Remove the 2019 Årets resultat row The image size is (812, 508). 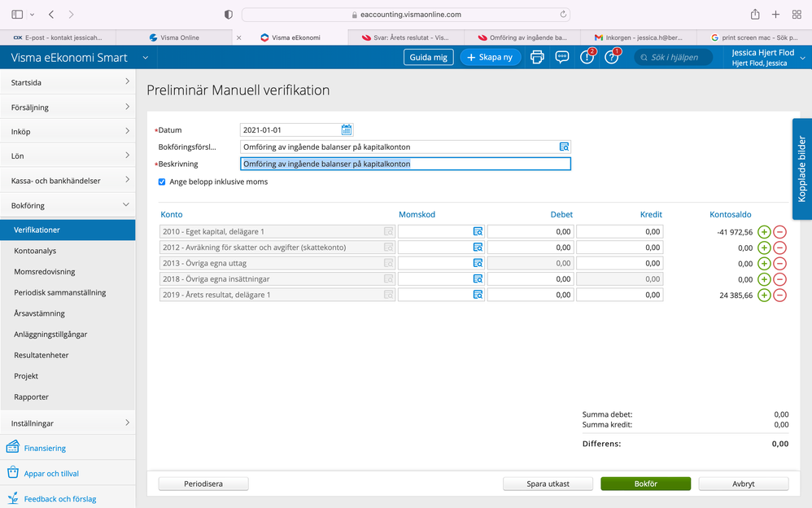(x=779, y=295)
